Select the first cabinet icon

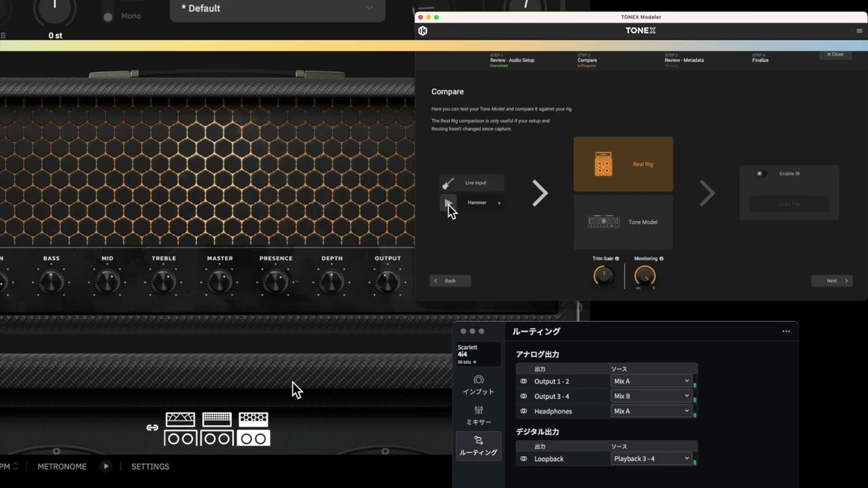(x=180, y=438)
